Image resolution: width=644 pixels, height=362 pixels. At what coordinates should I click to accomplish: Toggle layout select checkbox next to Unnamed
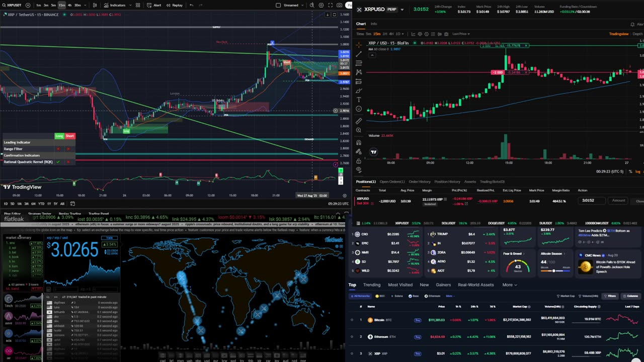click(279, 5)
